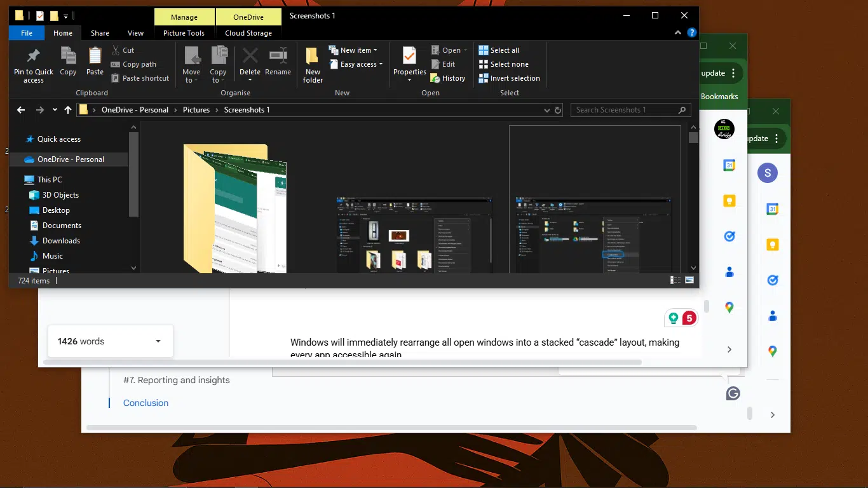This screenshot has height=488, width=868.
Task: Switch to details view in the status bar
Action: pyautogui.click(x=675, y=280)
